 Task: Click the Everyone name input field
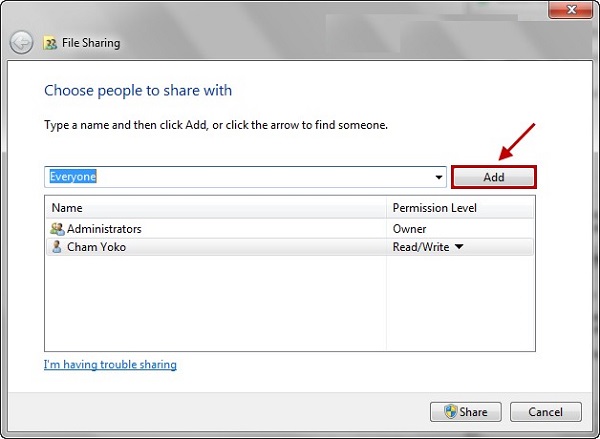pyautogui.click(x=240, y=177)
